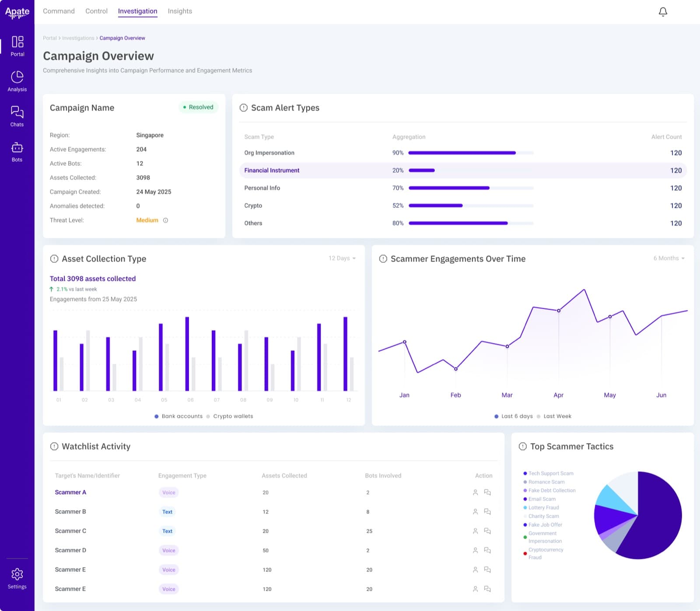Image resolution: width=700 pixels, height=611 pixels.
Task: Click Crypto aggregation progress bar
Action: coord(471,206)
